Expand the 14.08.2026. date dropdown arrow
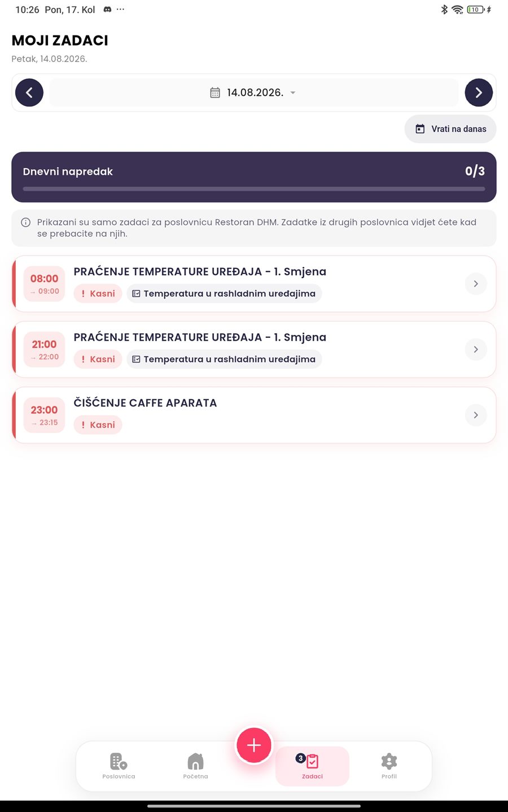 click(x=293, y=92)
